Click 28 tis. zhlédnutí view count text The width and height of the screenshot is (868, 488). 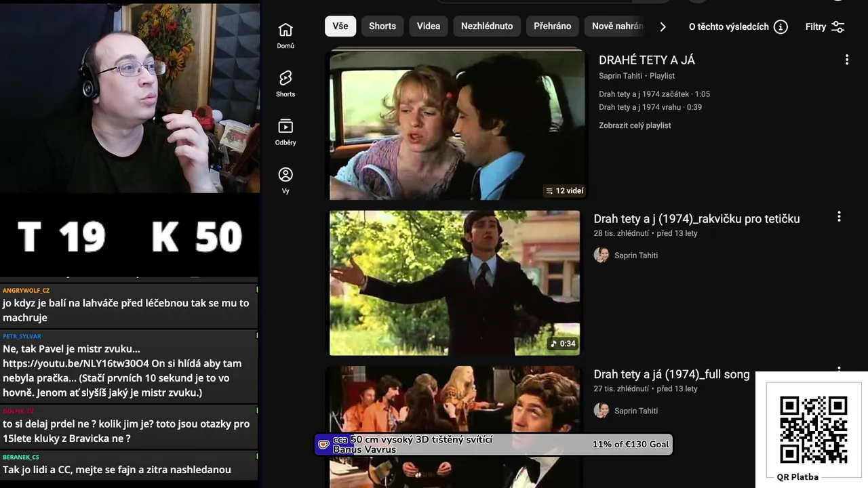coord(621,233)
